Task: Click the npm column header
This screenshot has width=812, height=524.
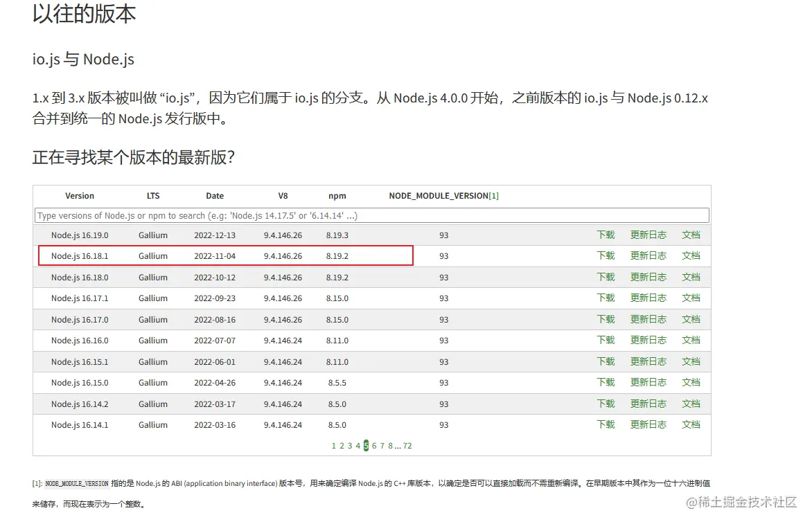Action: click(x=337, y=196)
